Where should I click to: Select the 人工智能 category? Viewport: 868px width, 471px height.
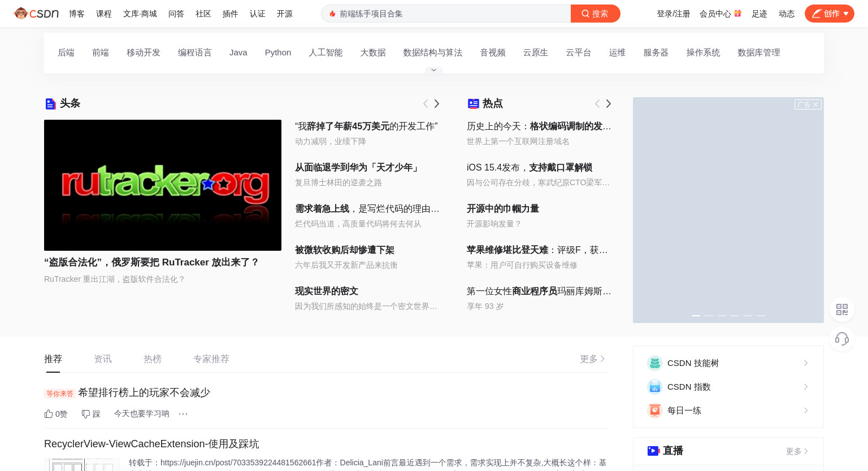tap(325, 53)
